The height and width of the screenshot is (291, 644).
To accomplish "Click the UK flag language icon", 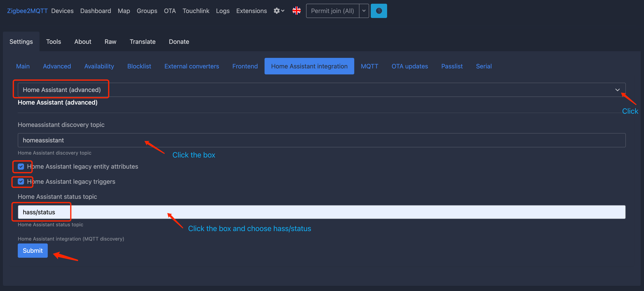I will [x=296, y=11].
